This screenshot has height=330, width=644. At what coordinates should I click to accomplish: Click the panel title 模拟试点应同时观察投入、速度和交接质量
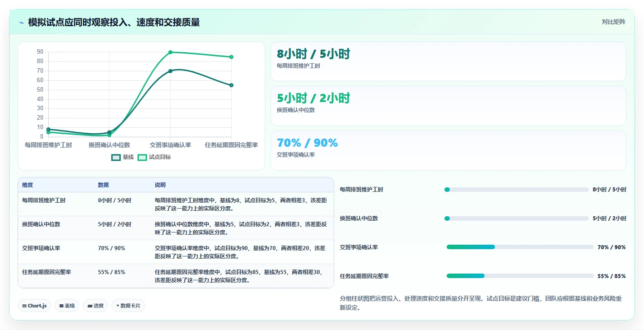pyautogui.click(x=114, y=22)
